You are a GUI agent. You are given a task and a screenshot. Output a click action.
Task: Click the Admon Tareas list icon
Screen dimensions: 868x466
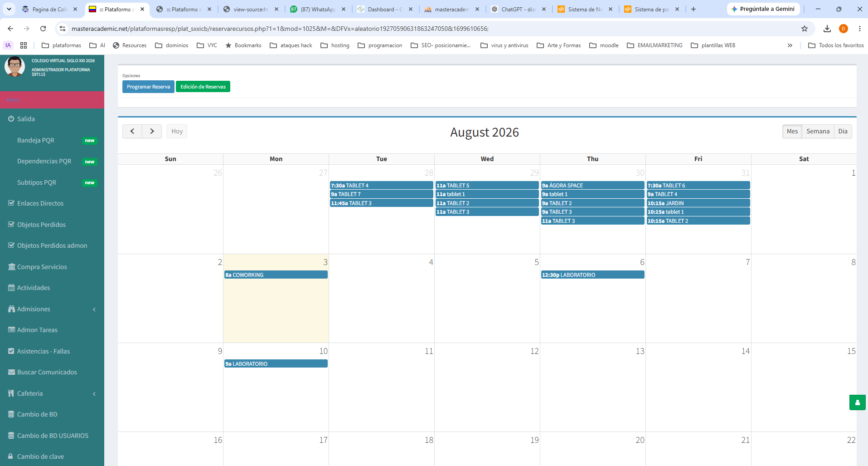click(x=12, y=330)
